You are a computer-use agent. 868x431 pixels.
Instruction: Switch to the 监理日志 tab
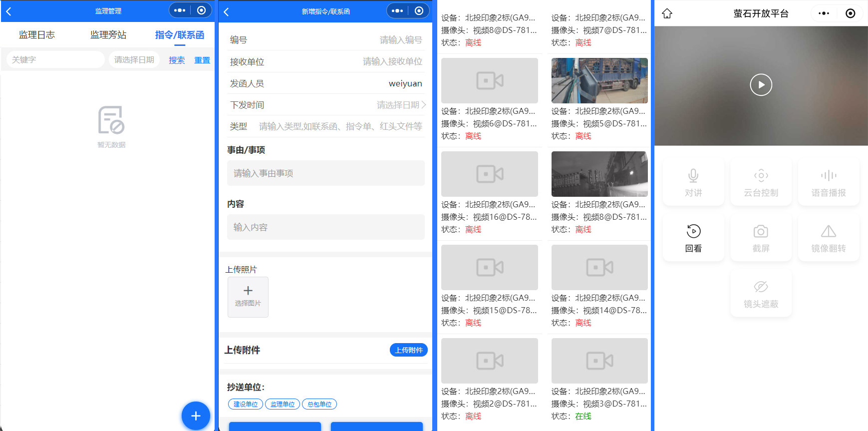pos(37,35)
